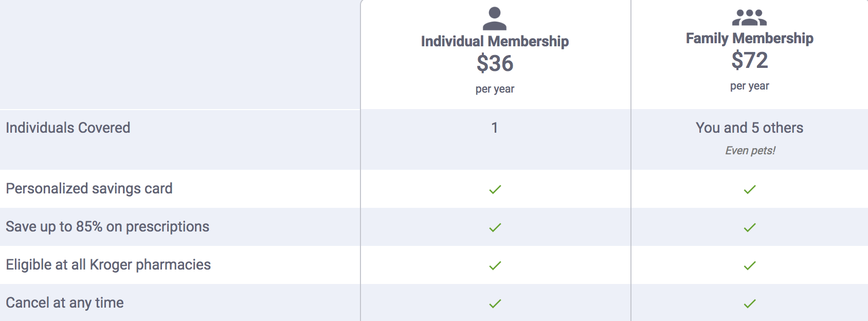This screenshot has width=868, height=321.
Task: Click the $72 price
Action: [x=749, y=60]
